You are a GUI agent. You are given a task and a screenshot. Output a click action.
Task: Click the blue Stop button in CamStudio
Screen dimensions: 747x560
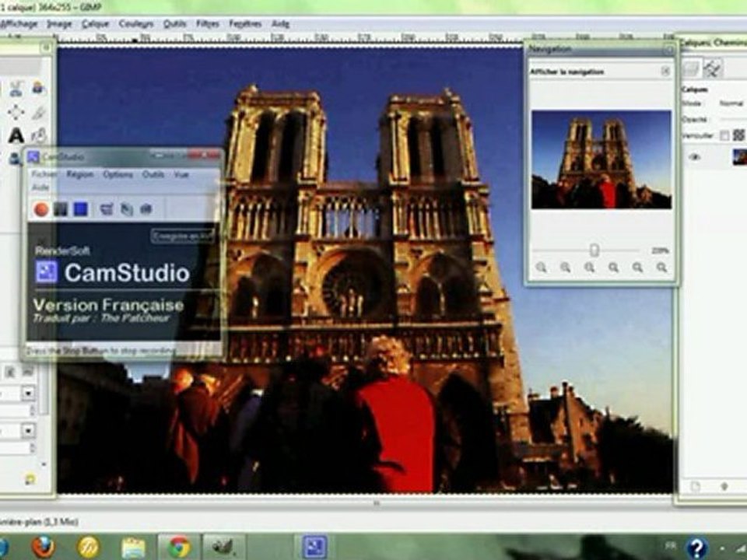[80, 209]
